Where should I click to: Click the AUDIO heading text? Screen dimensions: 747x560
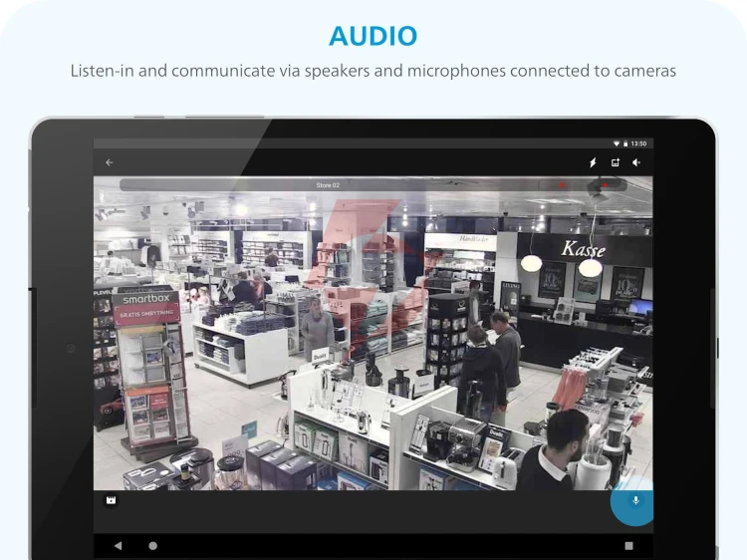pos(373,36)
